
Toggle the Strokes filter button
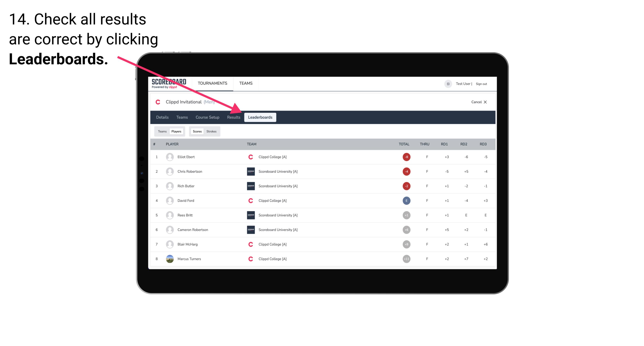pyautogui.click(x=212, y=131)
